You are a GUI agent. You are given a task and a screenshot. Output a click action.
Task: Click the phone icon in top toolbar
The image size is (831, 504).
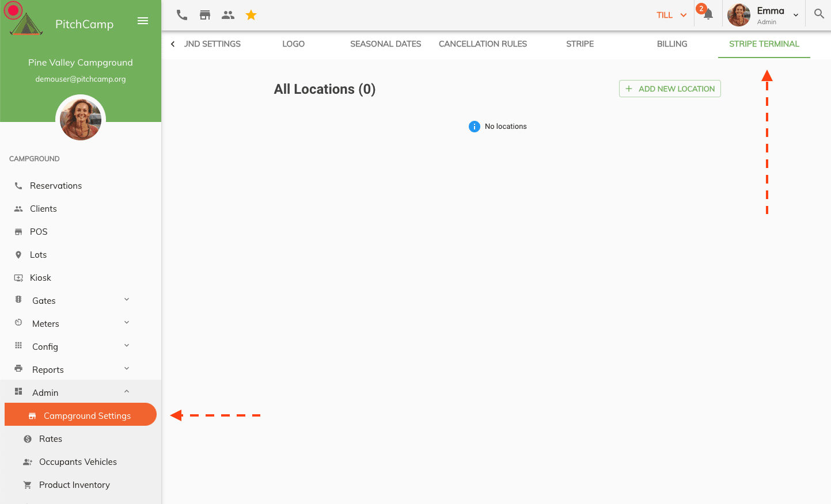pos(182,15)
